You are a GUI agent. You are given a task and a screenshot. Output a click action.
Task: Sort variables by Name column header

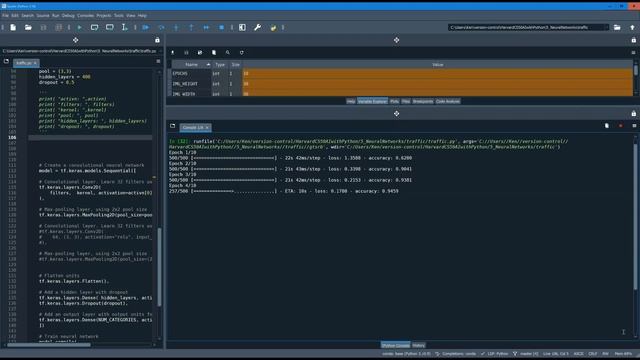[192, 64]
